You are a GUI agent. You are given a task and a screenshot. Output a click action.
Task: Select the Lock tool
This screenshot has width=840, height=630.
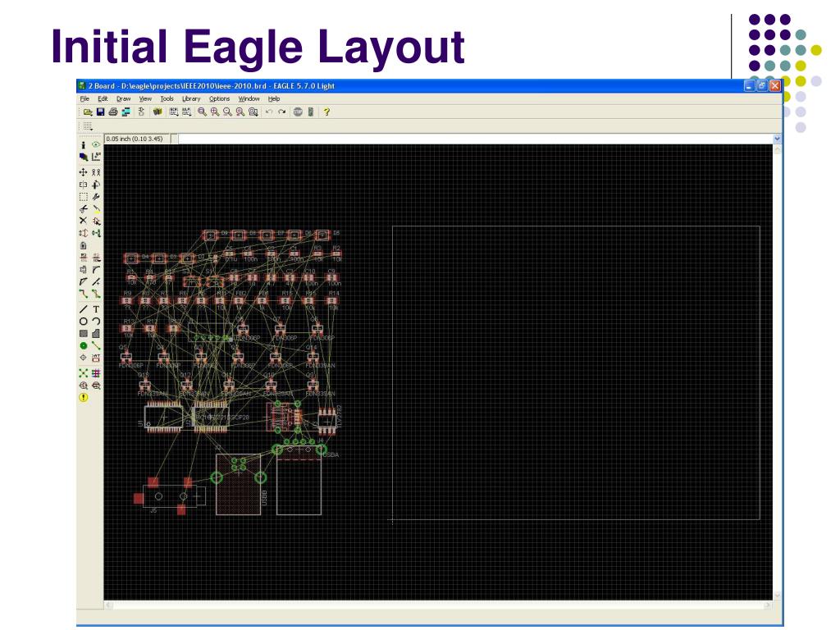coord(83,245)
